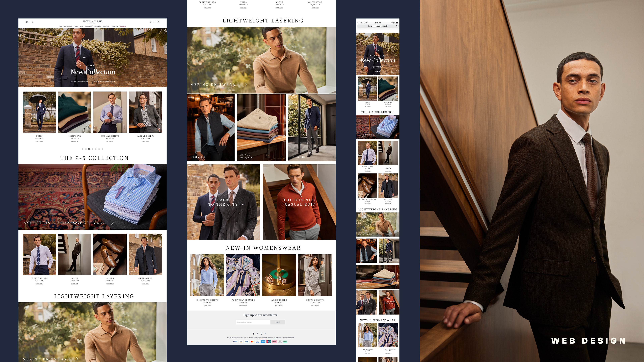Open search via the magnifier icon

click(x=150, y=22)
